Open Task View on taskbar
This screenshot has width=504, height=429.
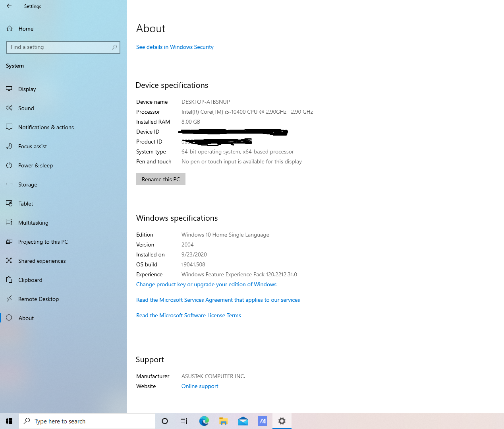[184, 421]
